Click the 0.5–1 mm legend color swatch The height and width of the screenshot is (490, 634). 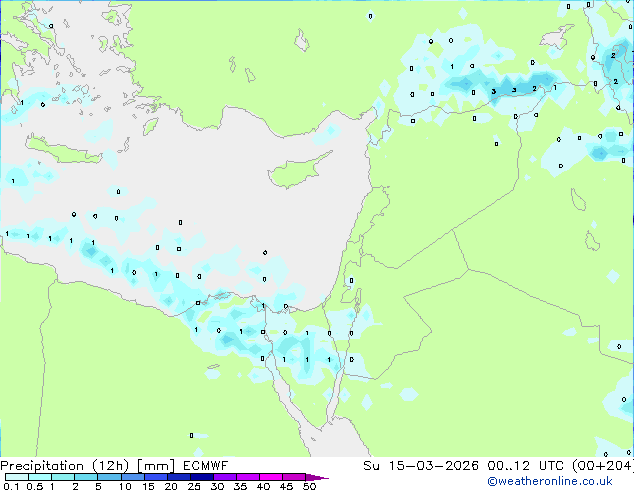(x=40, y=477)
